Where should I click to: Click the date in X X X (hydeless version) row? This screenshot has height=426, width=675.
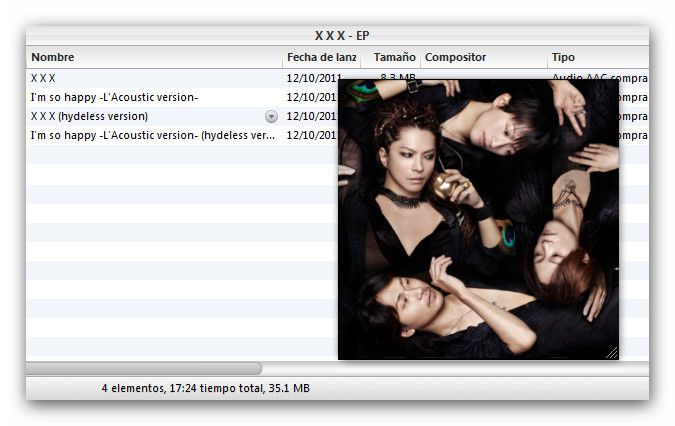click(313, 116)
